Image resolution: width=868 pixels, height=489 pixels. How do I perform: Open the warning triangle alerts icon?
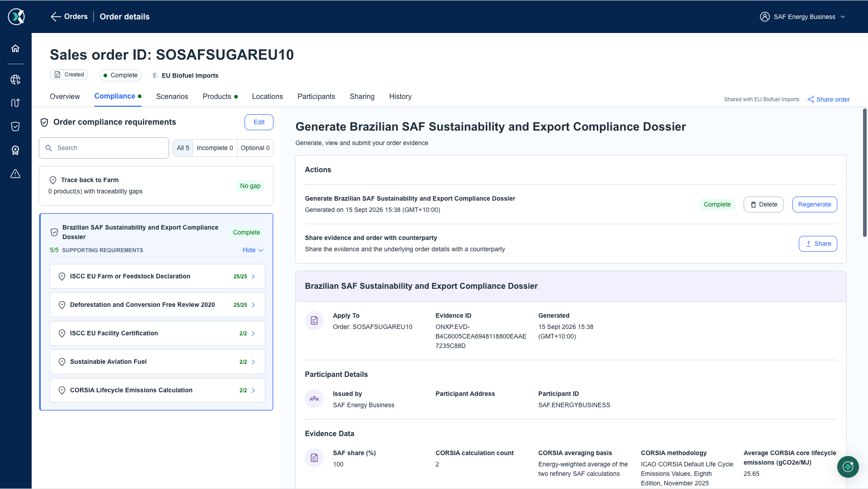tap(15, 174)
